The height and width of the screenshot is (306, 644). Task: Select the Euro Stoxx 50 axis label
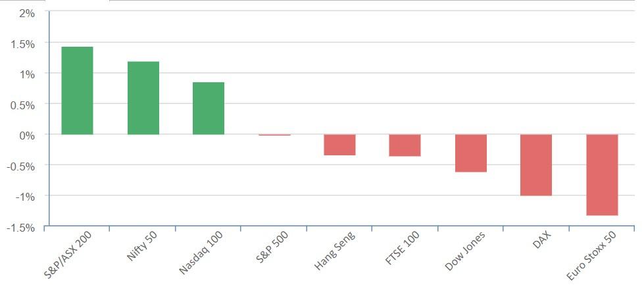coord(591,257)
